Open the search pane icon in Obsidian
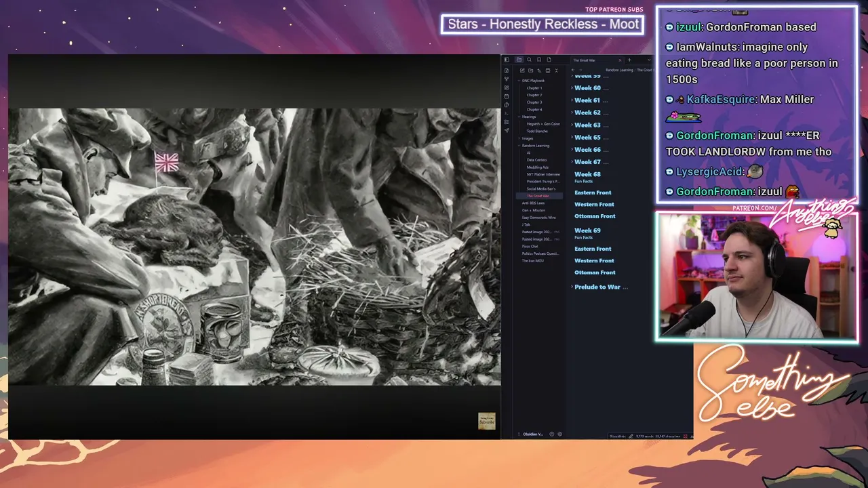This screenshot has width=868, height=488. pyautogui.click(x=529, y=60)
